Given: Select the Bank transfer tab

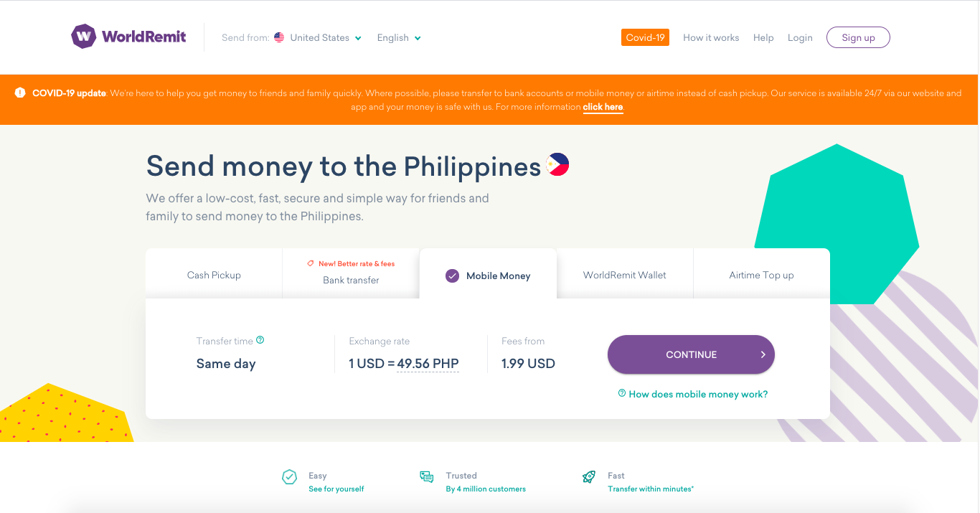Looking at the screenshot, I should pyautogui.click(x=351, y=273).
